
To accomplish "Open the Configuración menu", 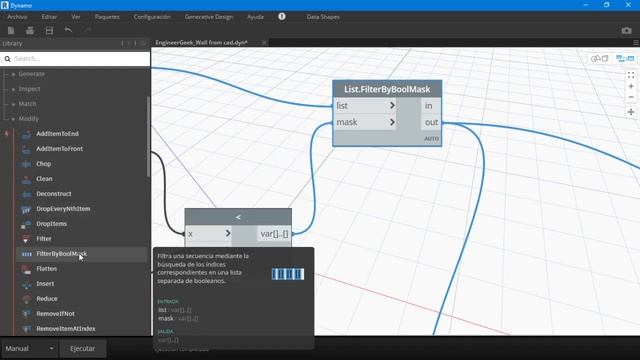I will pyautogui.click(x=152, y=17).
